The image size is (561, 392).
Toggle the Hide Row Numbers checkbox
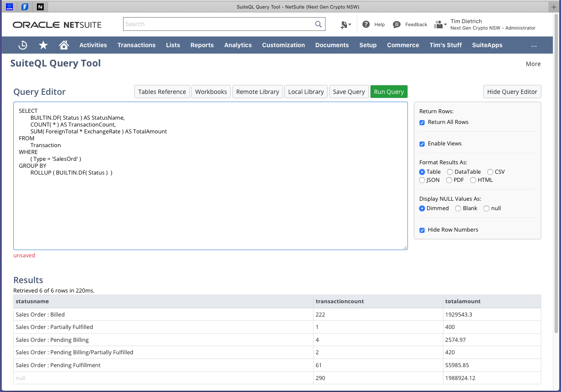click(422, 230)
